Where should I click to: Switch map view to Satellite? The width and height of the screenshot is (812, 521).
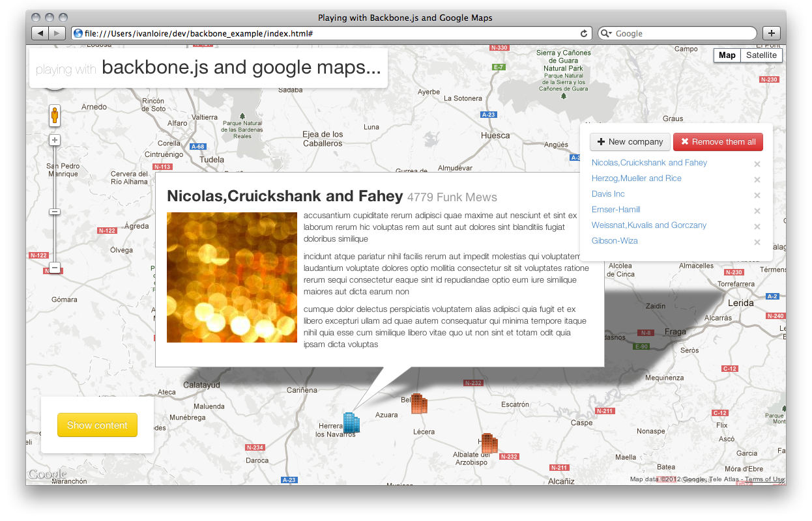(x=761, y=55)
